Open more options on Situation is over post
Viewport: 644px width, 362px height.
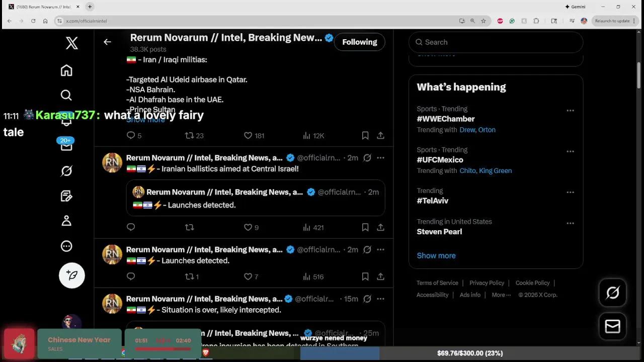pyautogui.click(x=381, y=299)
